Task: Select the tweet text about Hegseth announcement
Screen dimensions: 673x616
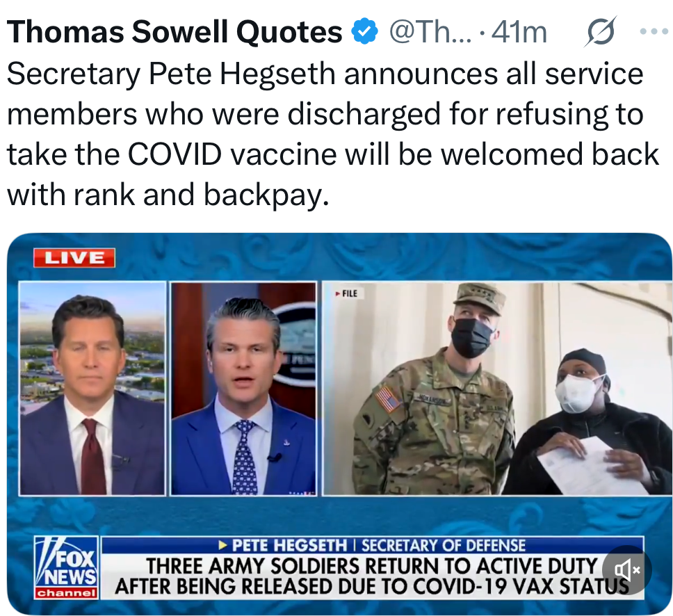Action: pyautogui.click(x=332, y=134)
